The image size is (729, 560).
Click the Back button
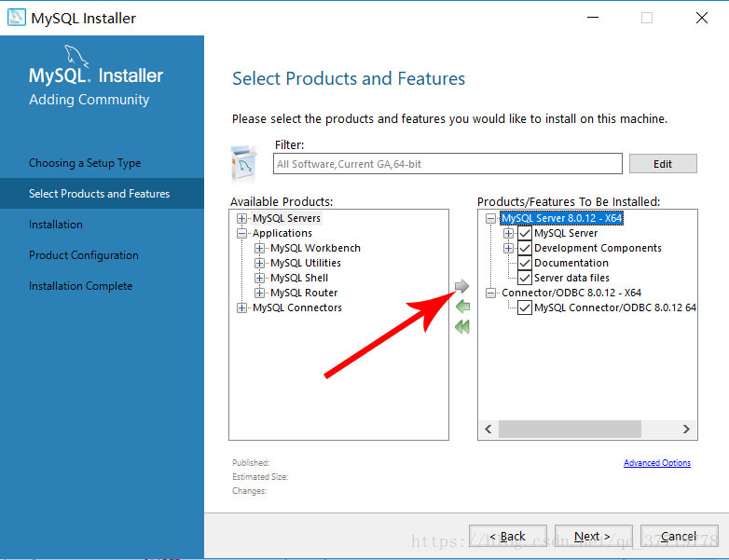508,536
